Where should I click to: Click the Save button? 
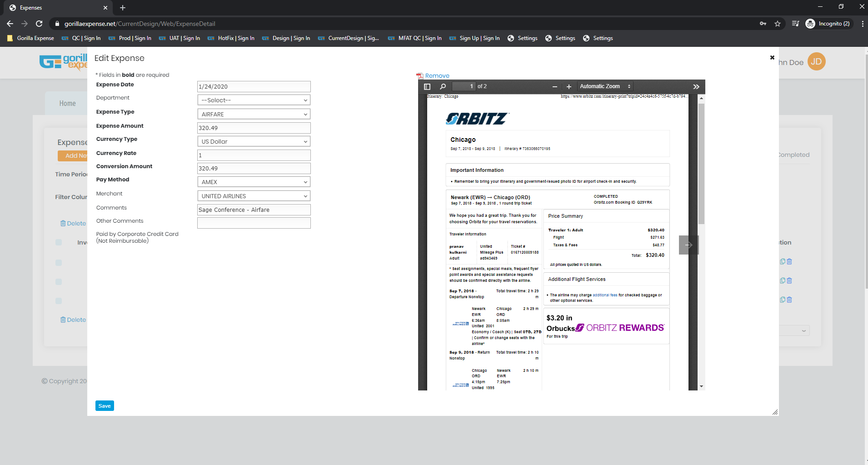(x=105, y=406)
